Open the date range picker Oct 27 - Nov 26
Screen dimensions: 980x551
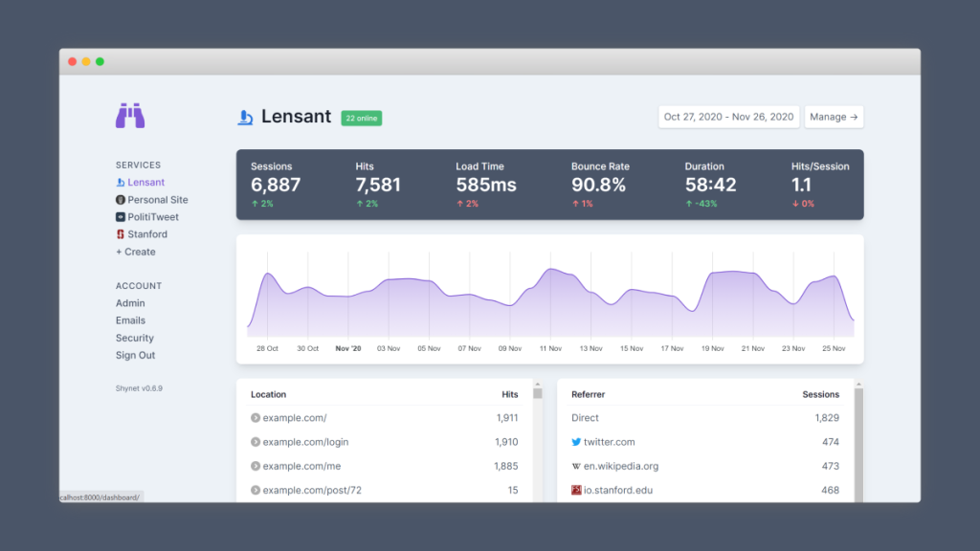[x=728, y=117]
